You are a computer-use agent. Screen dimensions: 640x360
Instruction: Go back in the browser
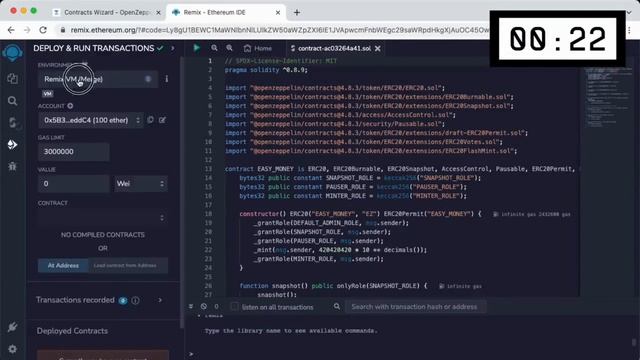point(11,30)
